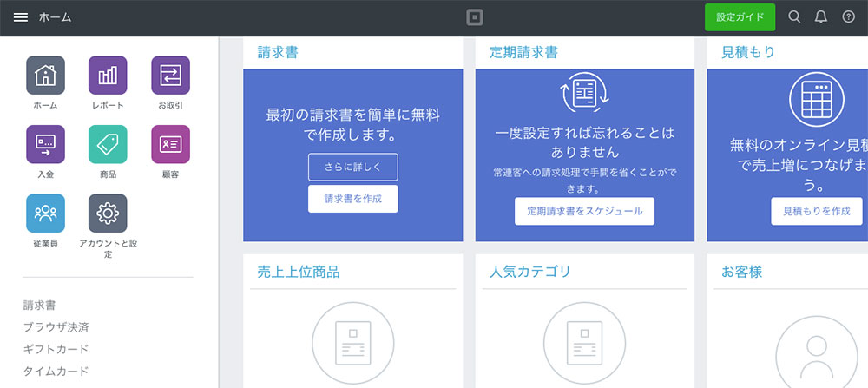Open ブラウザ決済 in the sidebar

(x=56, y=327)
